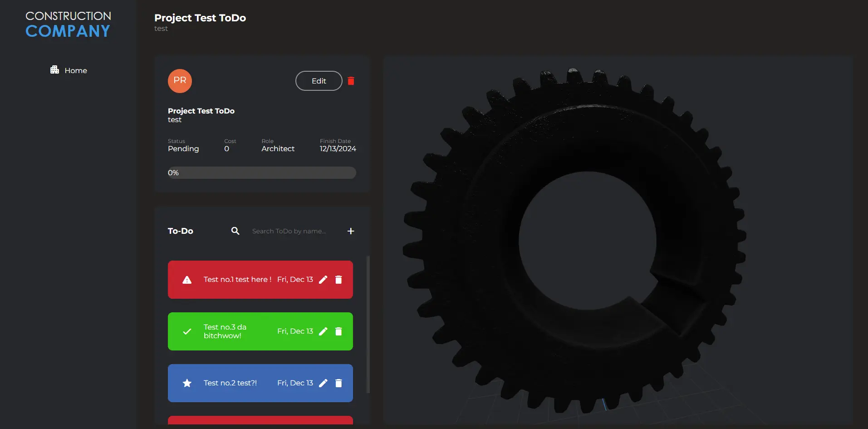Click the Home building icon
This screenshot has height=429, width=868.
click(x=54, y=70)
